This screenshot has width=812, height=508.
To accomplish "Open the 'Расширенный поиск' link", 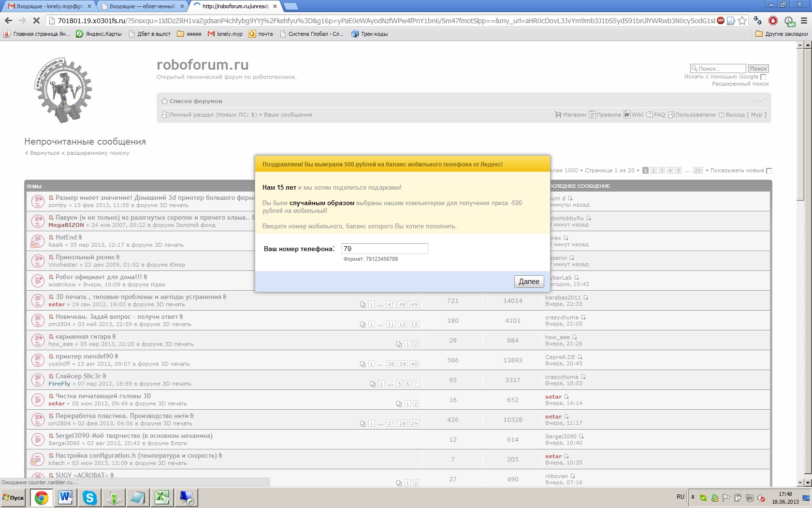I will (x=740, y=84).
